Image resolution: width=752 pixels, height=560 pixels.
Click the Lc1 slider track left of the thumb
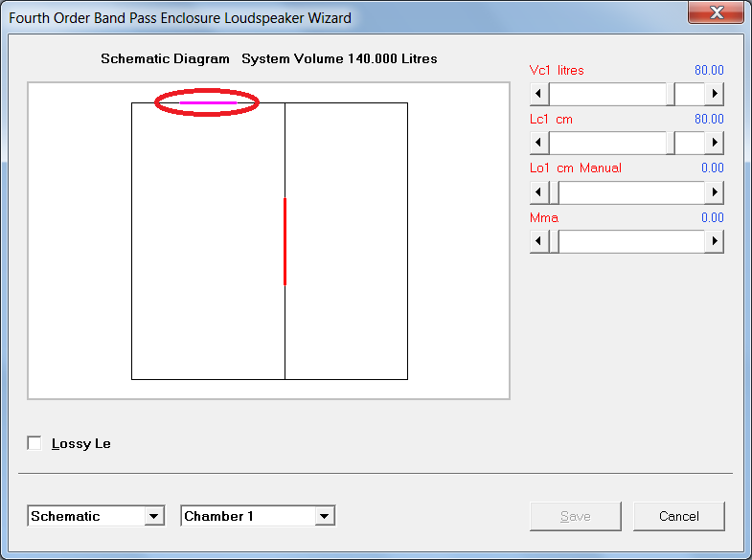[x=607, y=143]
